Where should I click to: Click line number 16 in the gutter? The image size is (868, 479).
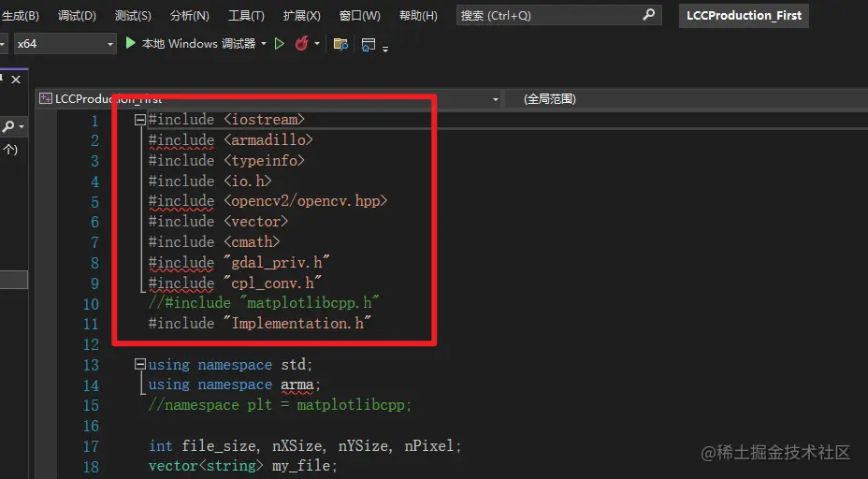(x=91, y=426)
